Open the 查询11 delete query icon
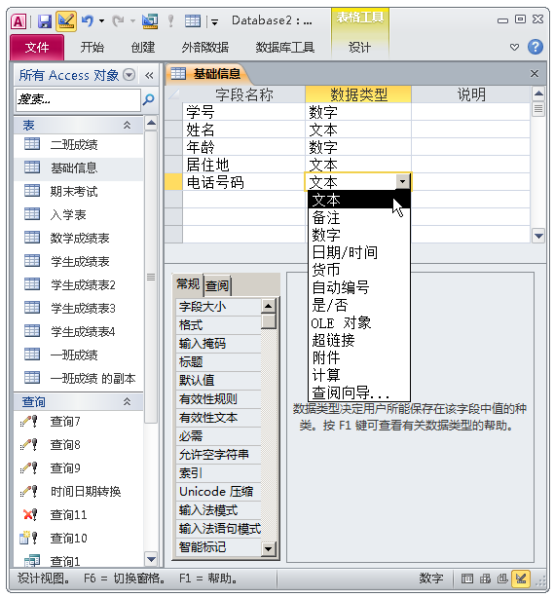The height and width of the screenshot is (597, 554). pyautogui.click(x=30, y=514)
